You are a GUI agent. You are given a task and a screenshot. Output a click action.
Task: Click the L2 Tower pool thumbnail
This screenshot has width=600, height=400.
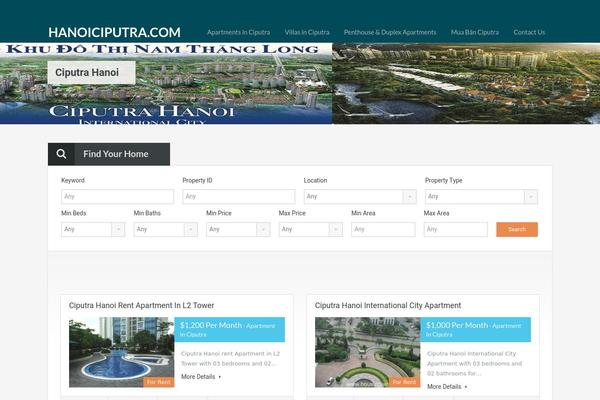pos(122,352)
